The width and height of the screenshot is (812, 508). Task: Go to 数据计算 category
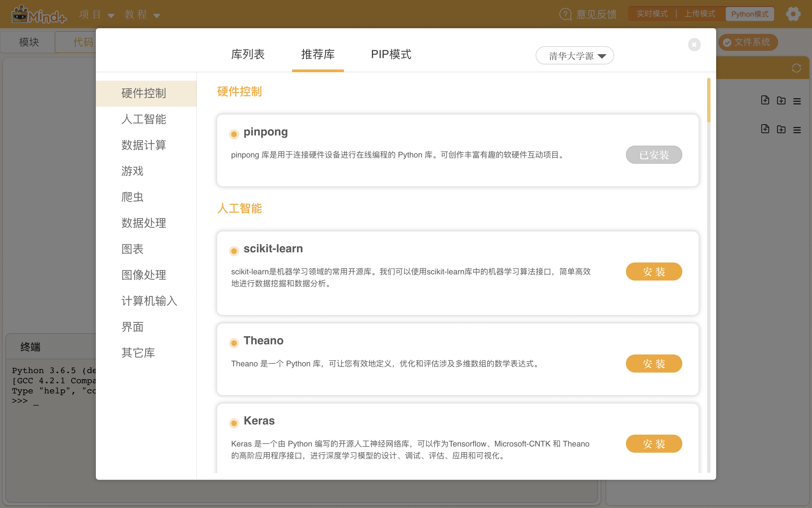click(146, 145)
